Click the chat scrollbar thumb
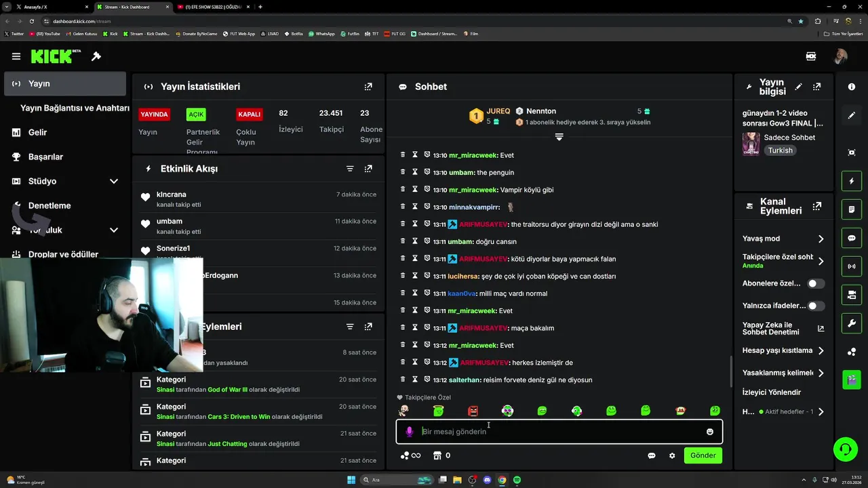 point(730,371)
